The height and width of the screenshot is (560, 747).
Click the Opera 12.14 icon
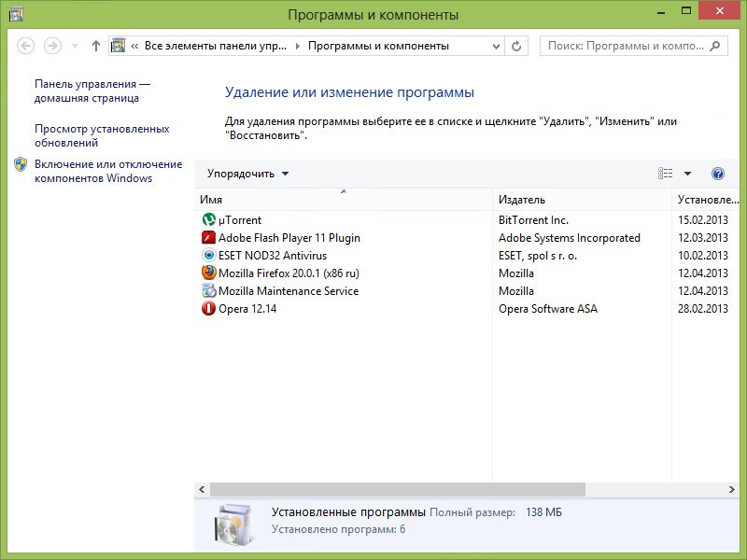(x=208, y=309)
